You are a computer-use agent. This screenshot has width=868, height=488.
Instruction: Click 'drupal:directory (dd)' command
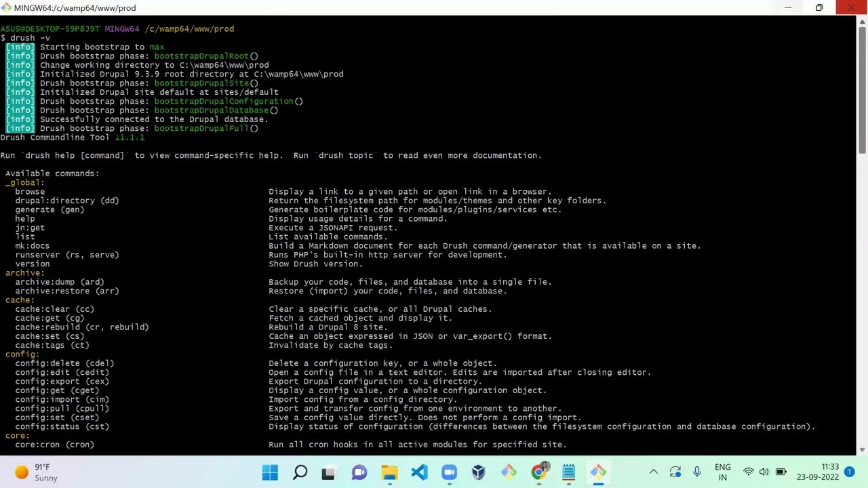(x=67, y=201)
